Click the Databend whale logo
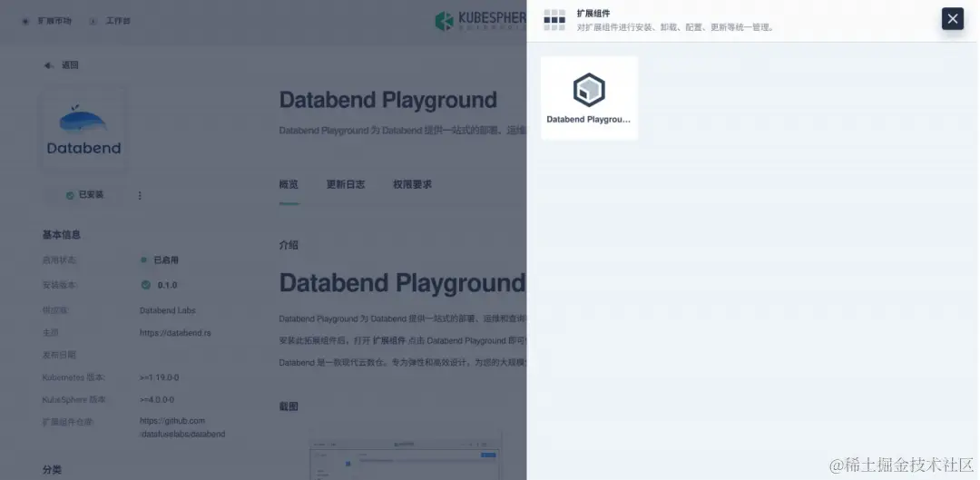This screenshot has height=480, width=980. (83, 130)
